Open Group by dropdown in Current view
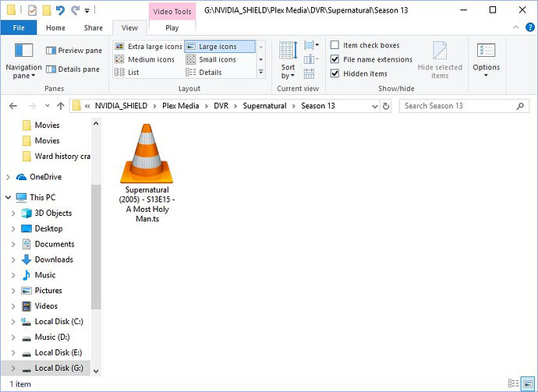Image resolution: width=538 pixels, height=392 pixels. [312, 45]
